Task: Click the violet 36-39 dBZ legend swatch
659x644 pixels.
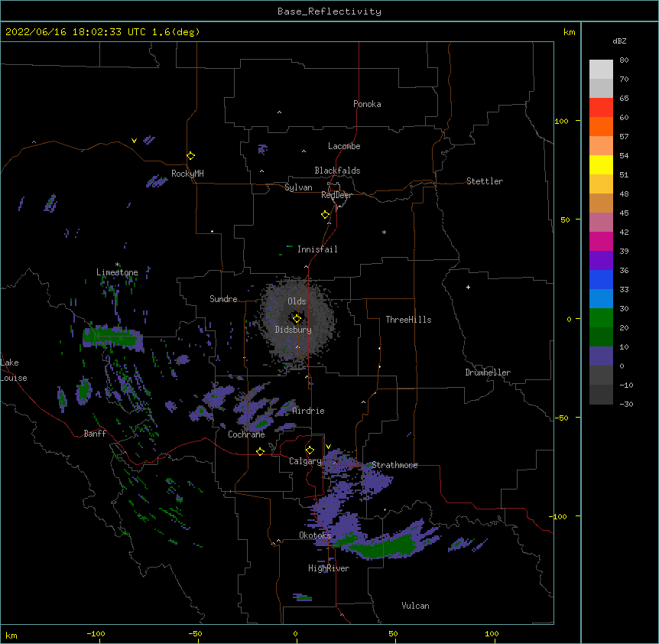Action: [x=601, y=261]
